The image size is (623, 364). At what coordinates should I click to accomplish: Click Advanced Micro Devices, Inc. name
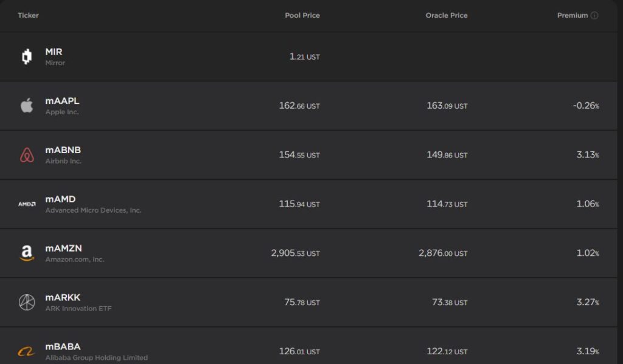click(x=93, y=210)
